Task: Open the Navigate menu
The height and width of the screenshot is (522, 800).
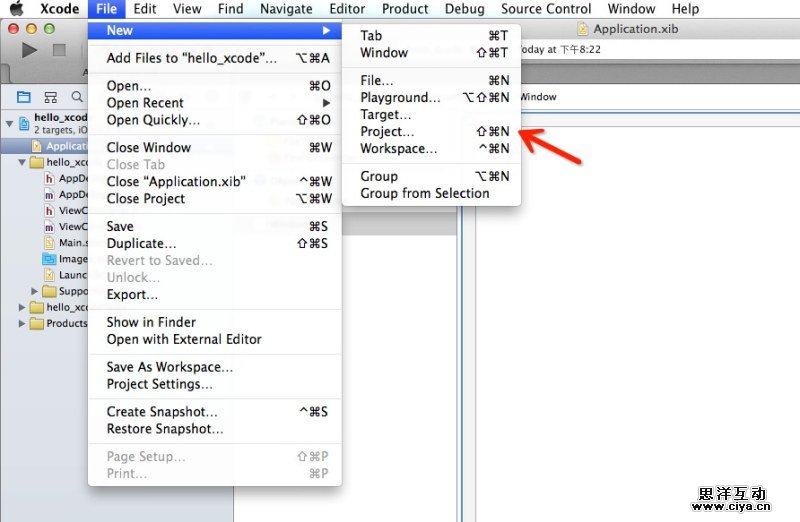Action: pos(286,9)
